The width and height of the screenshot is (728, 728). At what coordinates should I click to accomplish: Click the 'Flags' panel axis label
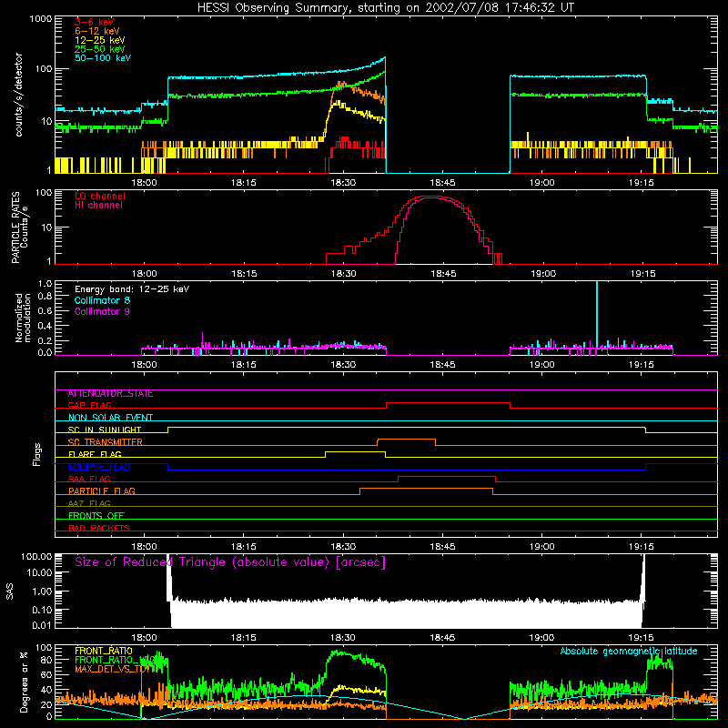[36, 454]
